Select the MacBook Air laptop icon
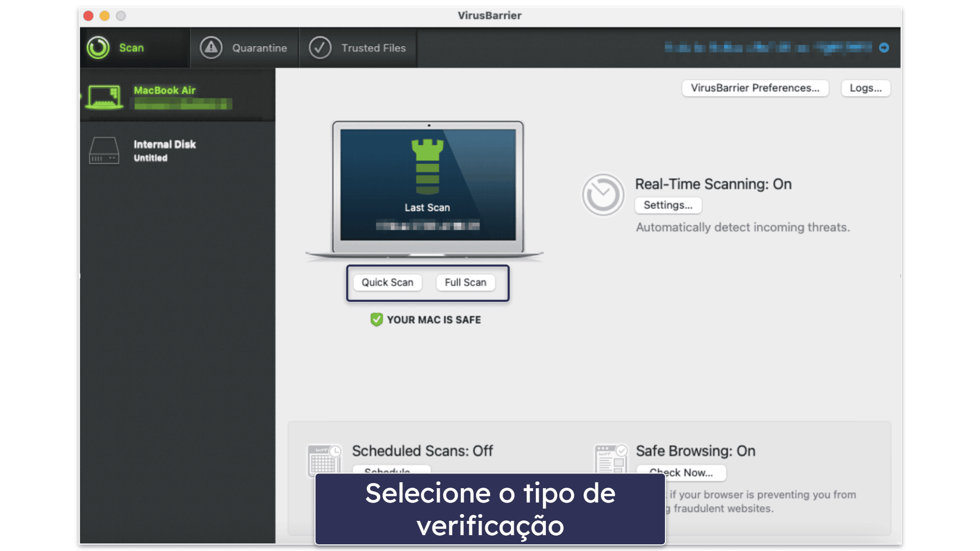The image size is (980, 551). pyautogui.click(x=104, y=97)
